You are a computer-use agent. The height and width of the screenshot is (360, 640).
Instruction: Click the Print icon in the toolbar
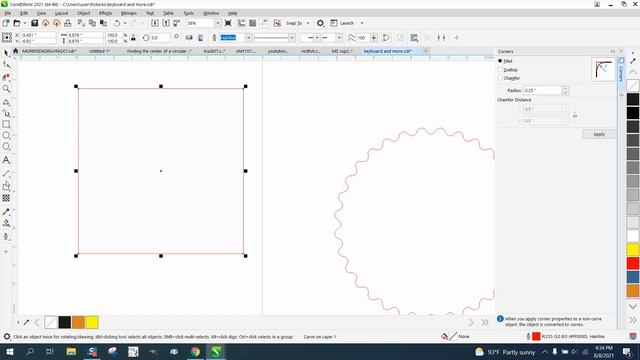(68, 23)
